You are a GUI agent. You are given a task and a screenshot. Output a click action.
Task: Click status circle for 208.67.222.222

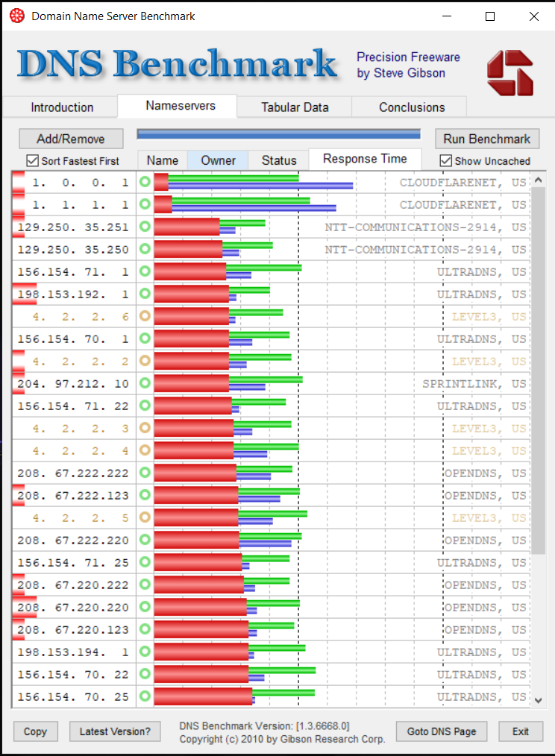[145, 473]
